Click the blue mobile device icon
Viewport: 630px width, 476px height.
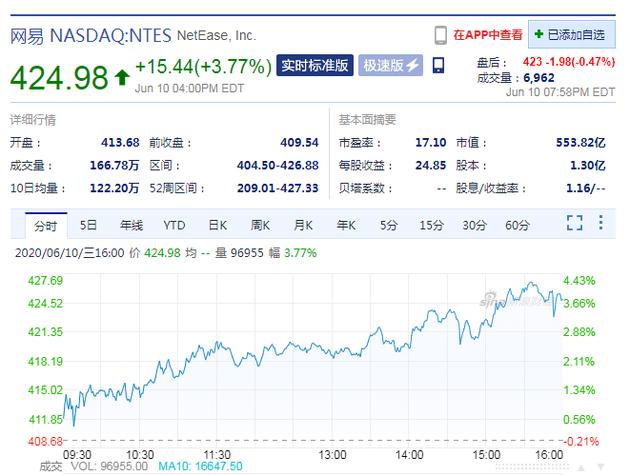coord(438,65)
